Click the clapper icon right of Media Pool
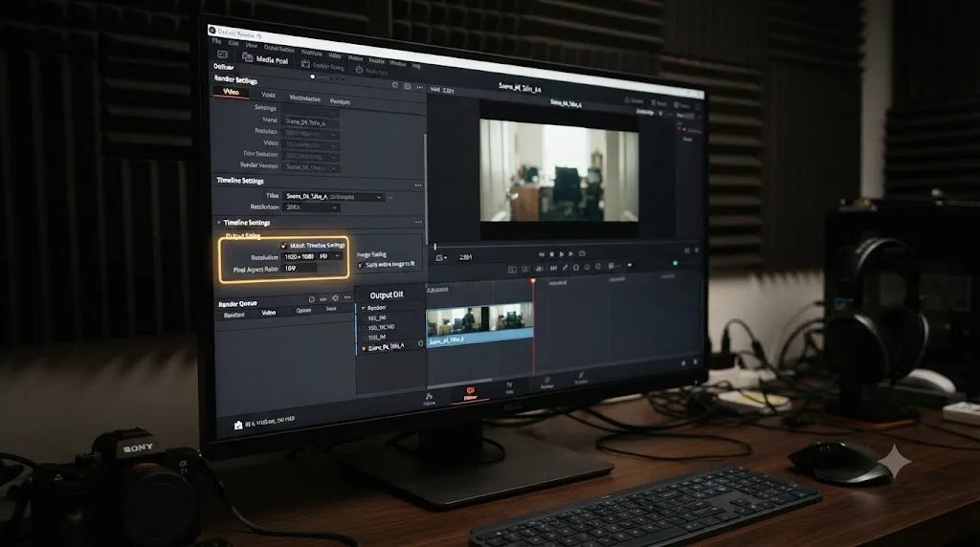The height and width of the screenshot is (547, 980). tap(305, 64)
